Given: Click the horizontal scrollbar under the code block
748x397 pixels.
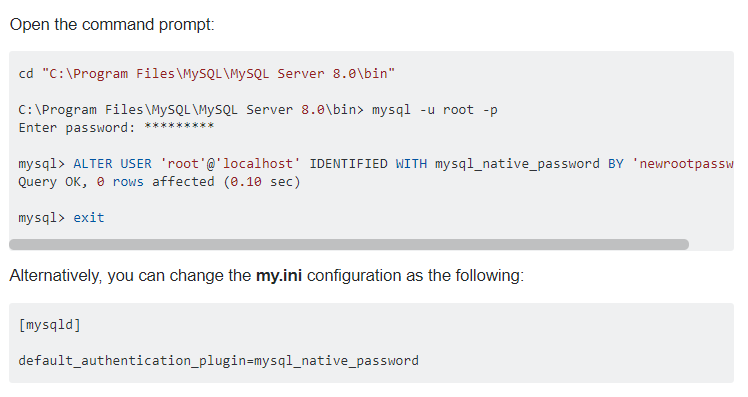Looking at the screenshot, I should (349, 244).
